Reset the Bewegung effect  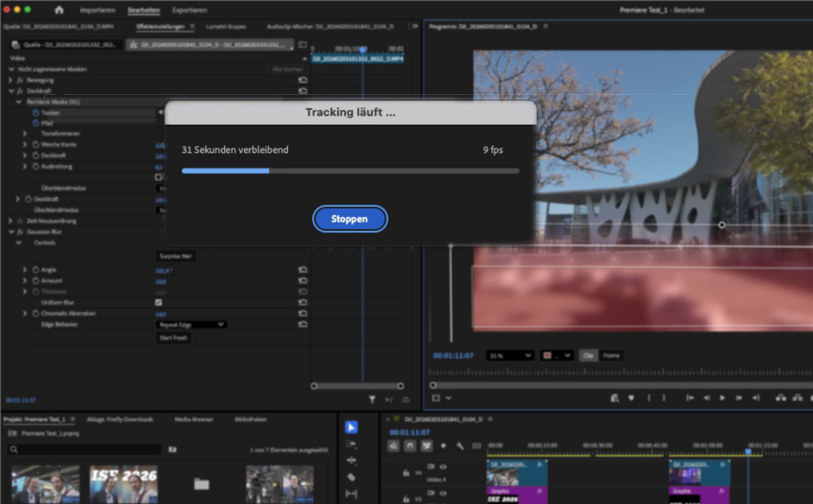coord(303,80)
